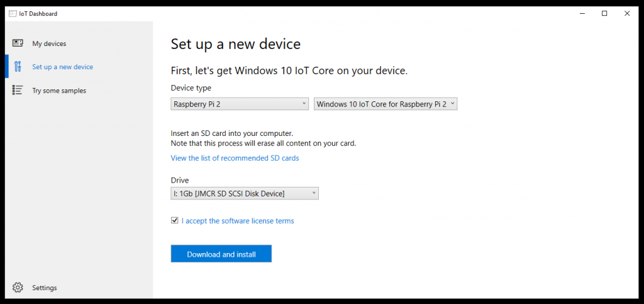This screenshot has width=644, height=304.
Task: Click the Settings gear icon
Action: click(x=18, y=288)
